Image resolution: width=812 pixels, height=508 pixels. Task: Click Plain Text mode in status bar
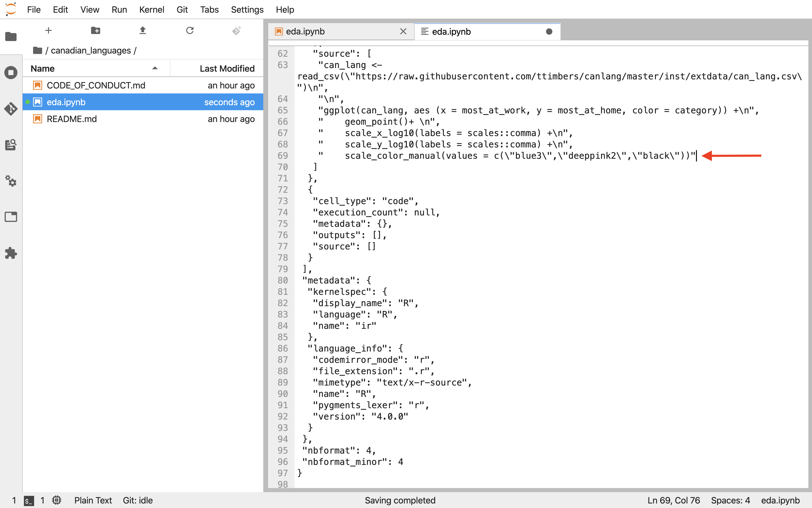93,500
